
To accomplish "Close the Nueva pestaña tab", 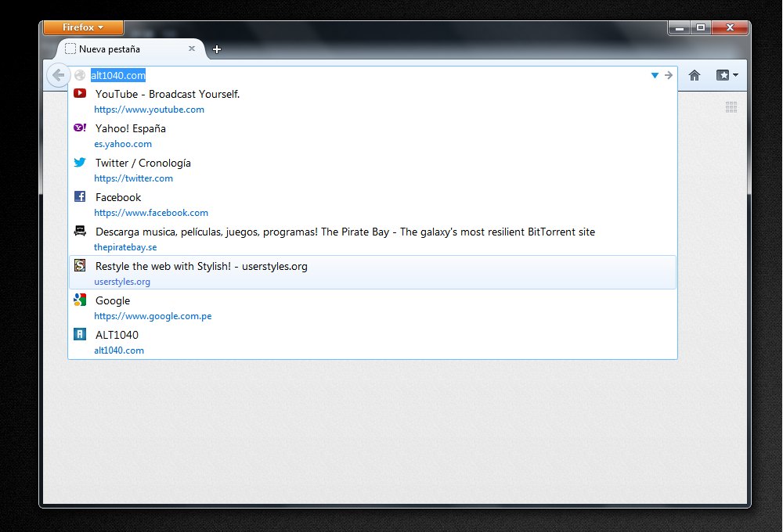I will pyautogui.click(x=192, y=49).
